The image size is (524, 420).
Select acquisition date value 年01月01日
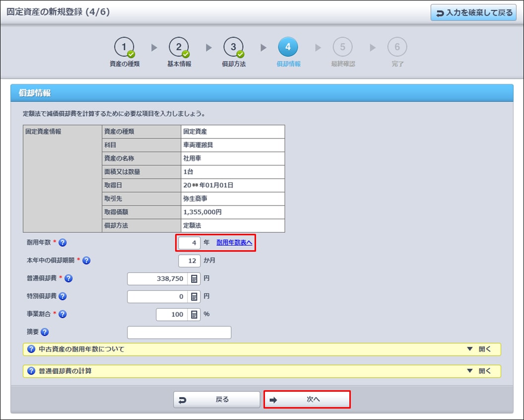pyautogui.click(x=216, y=185)
